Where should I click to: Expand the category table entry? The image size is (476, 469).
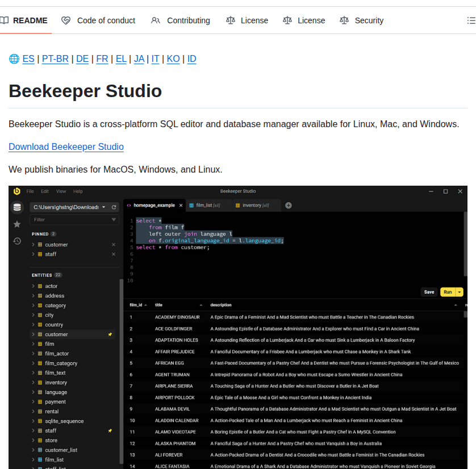pyautogui.click(x=33, y=305)
